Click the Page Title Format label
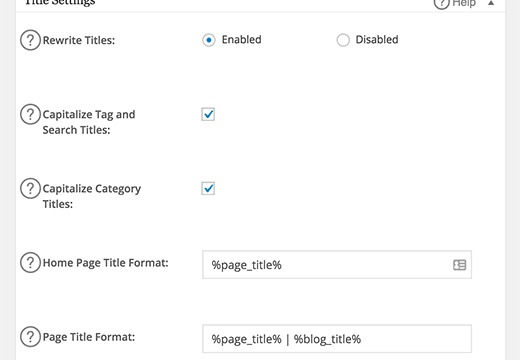The width and height of the screenshot is (520, 360). pos(89,337)
